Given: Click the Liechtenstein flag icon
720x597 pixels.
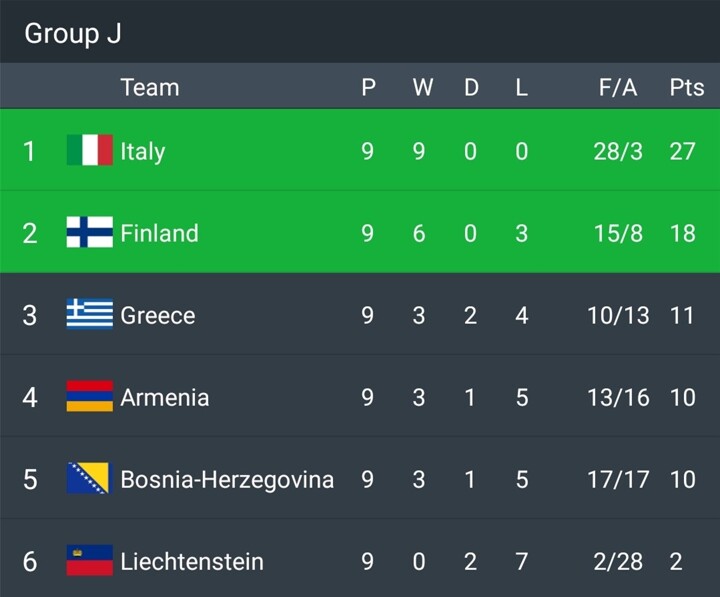Looking at the screenshot, I should pyautogui.click(x=89, y=561).
